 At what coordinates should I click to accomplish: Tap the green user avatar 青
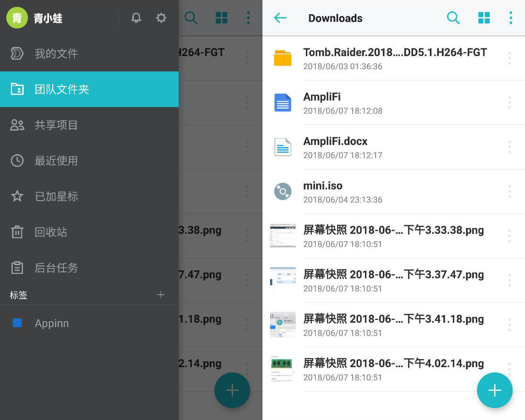[x=17, y=17]
